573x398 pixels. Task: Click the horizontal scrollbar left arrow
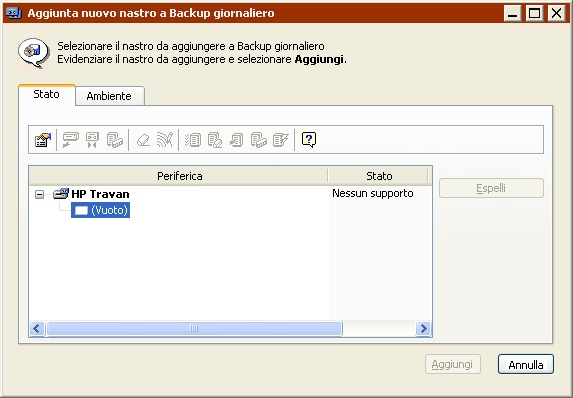[x=37, y=329]
